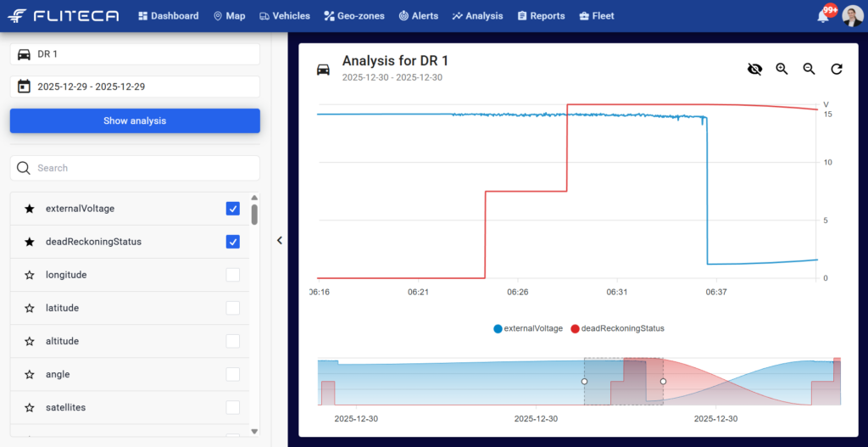The width and height of the screenshot is (868, 447).
Task: Open the DR 1 vehicle selector
Action: point(135,54)
